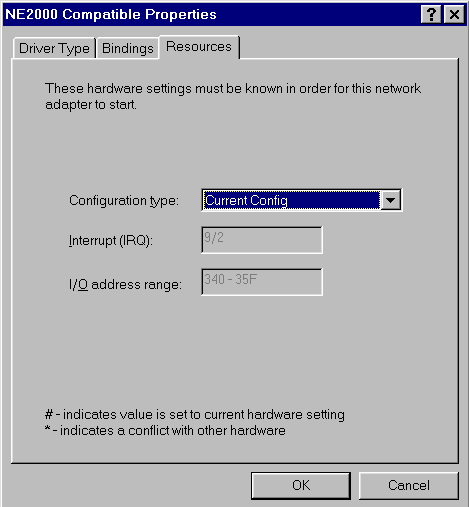Click the Configuration type label

pyautogui.click(x=124, y=201)
